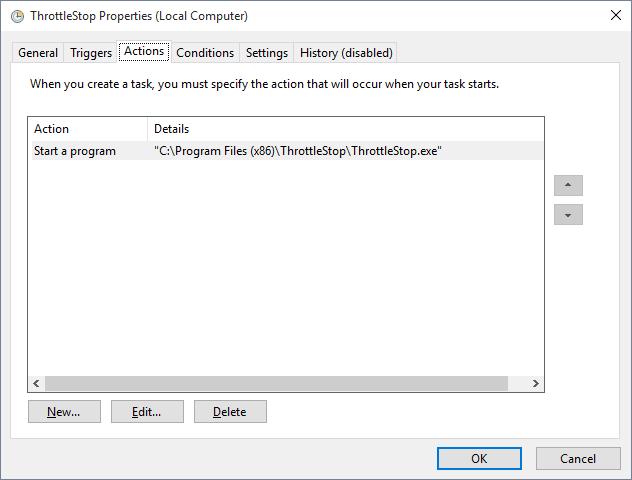Click the Action column header
The height and width of the screenshot is (480, 632).
pos(89,129)
